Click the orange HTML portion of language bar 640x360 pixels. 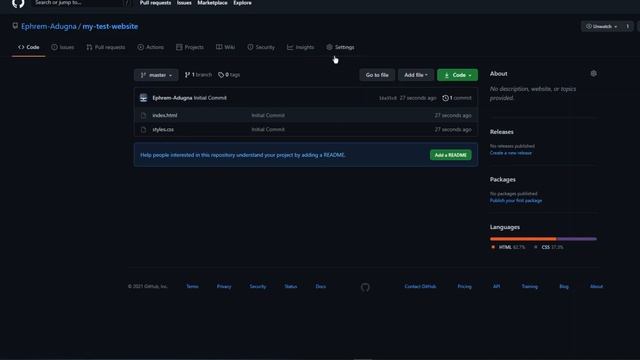pos(523,239)
